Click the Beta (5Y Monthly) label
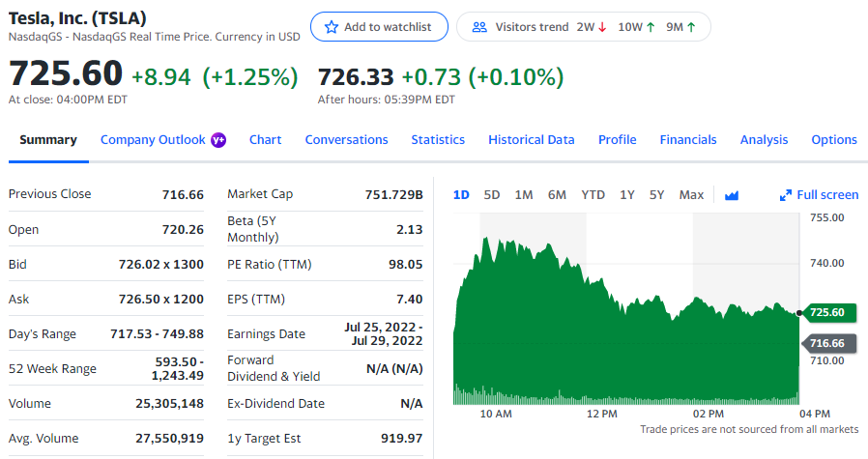 [253, 229]
